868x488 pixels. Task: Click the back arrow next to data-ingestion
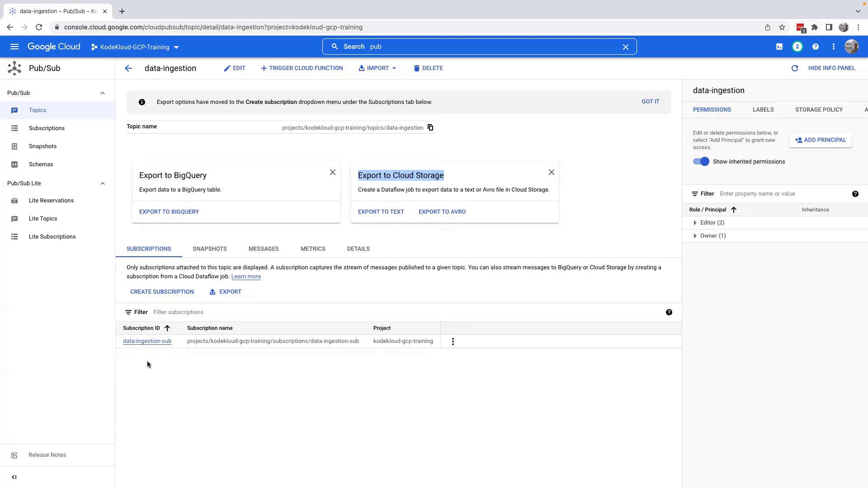[x=128, y=68]
